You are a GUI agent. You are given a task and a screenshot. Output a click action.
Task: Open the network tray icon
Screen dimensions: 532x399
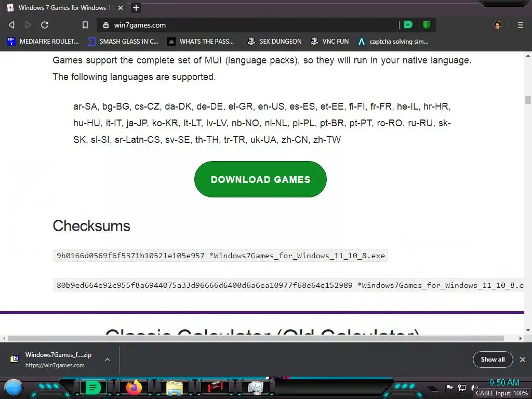pos(462,388)
